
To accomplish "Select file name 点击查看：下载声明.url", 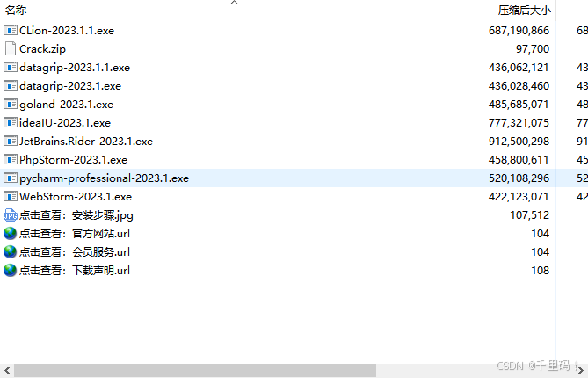I will [75, 271].
